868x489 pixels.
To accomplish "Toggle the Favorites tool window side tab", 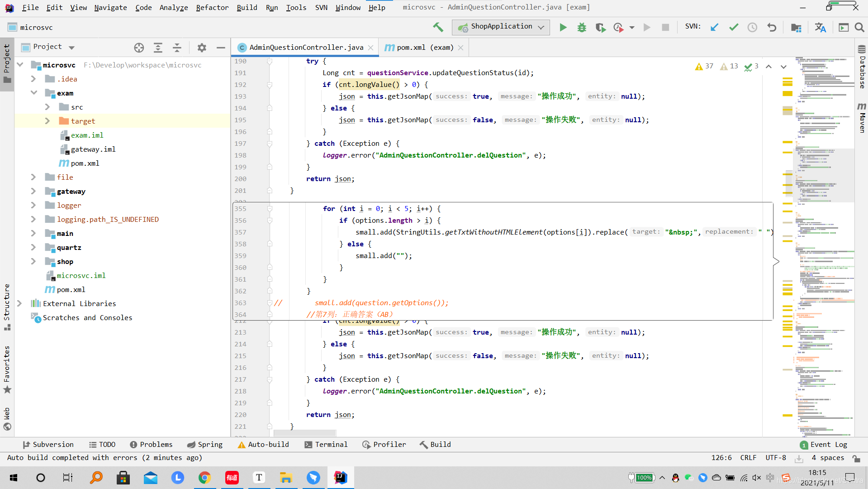I will pyautogui.click(x=7, y=369).
